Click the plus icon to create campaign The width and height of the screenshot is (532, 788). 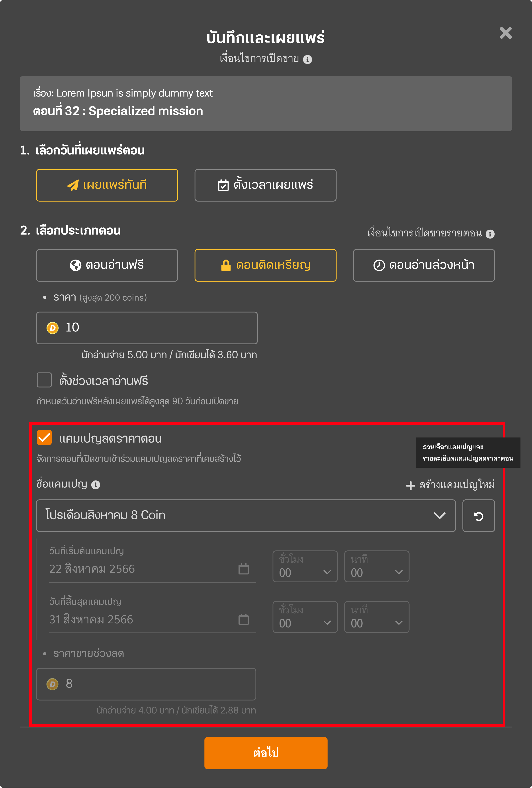[x=410, y=486]
